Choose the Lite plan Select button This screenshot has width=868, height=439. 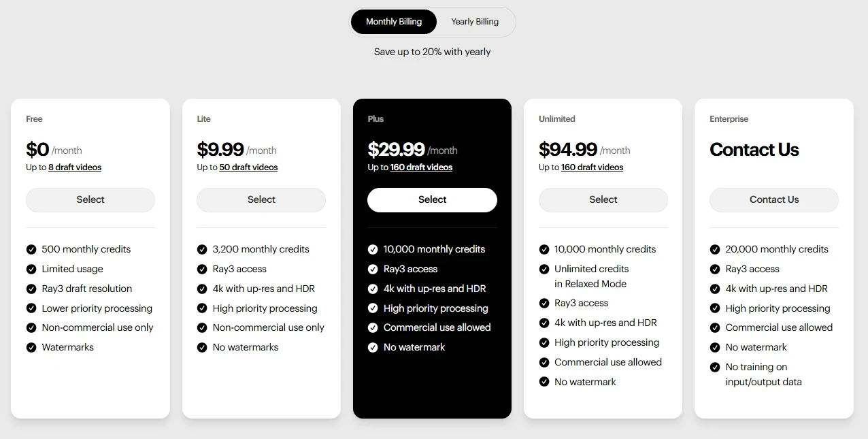click(x=261, y=199)
